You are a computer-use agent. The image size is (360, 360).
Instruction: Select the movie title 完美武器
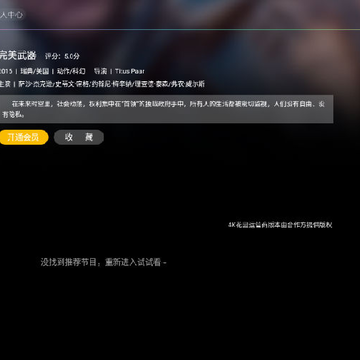click(x=18, y=56)
